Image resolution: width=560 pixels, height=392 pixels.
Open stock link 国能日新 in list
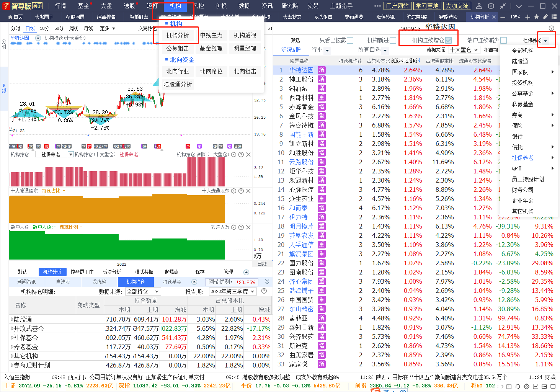pos(301,134)
